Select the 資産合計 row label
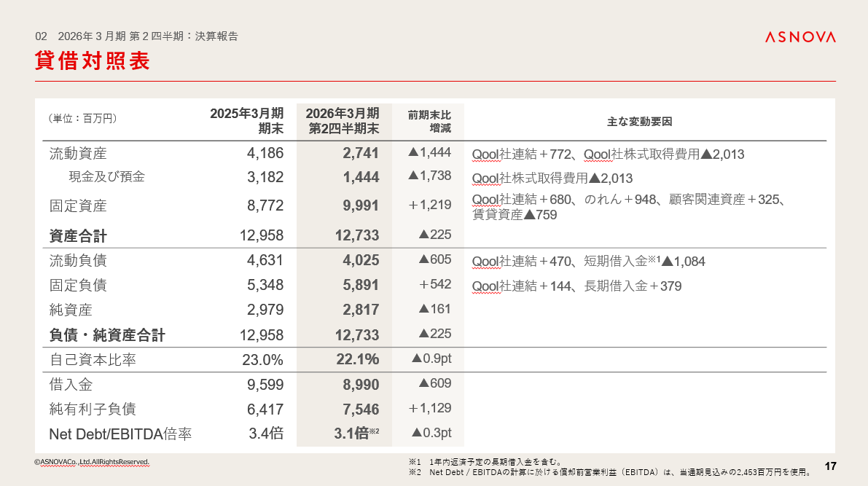Image resolution: width=868 pixels, height=486 pixels. pos(78,235)
